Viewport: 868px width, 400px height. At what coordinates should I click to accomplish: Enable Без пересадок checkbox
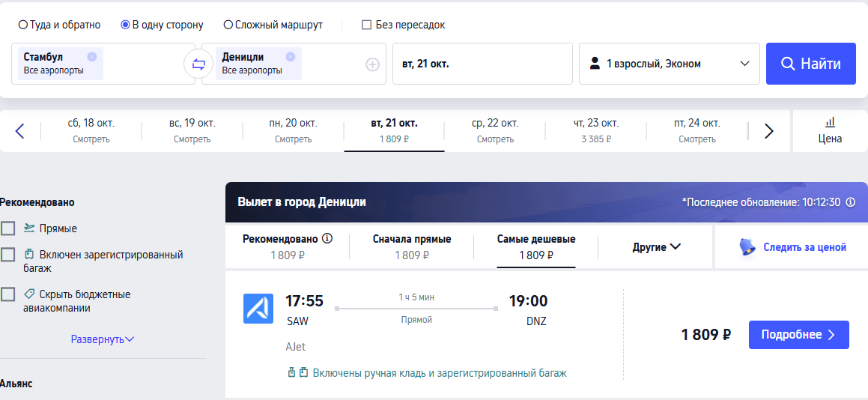[x=403, y=25]
